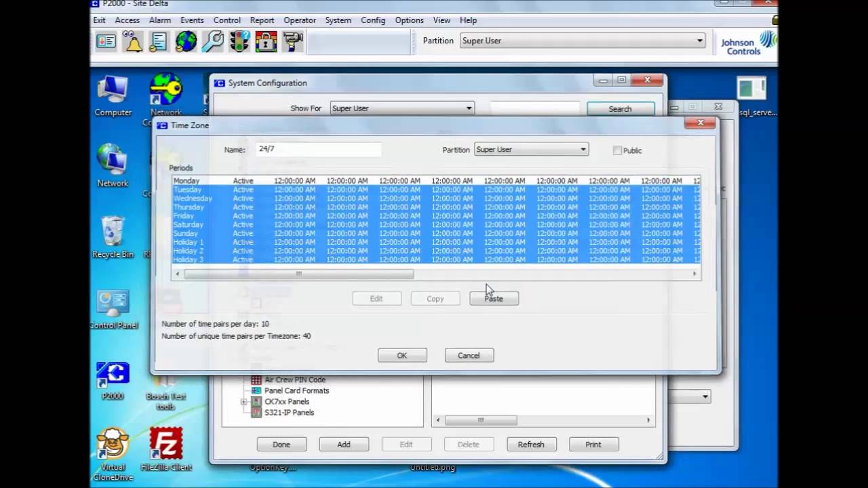The height and width of the screenshot is (488, 868).
Task: Open the Computer desktop icon
Action: click(113, 96)
